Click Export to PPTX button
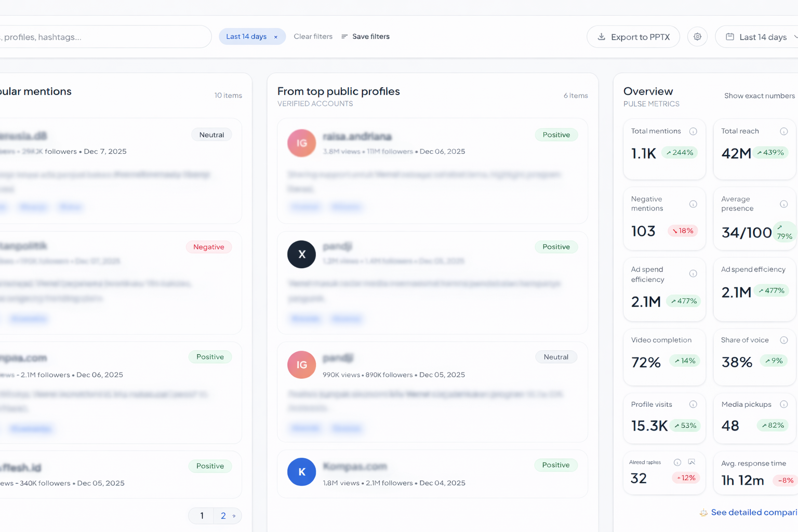Viewport: 798px width, 532px height. 633,37
